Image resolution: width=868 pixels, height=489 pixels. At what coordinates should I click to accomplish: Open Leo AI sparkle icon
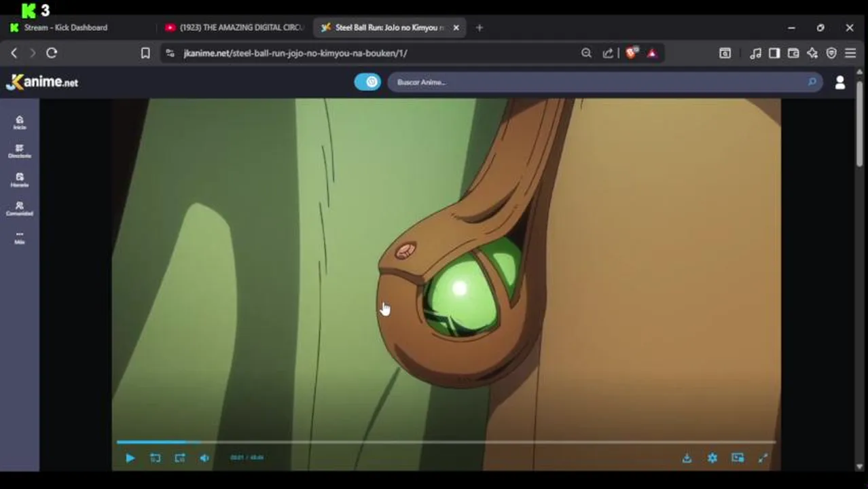[x=812, y=53]
